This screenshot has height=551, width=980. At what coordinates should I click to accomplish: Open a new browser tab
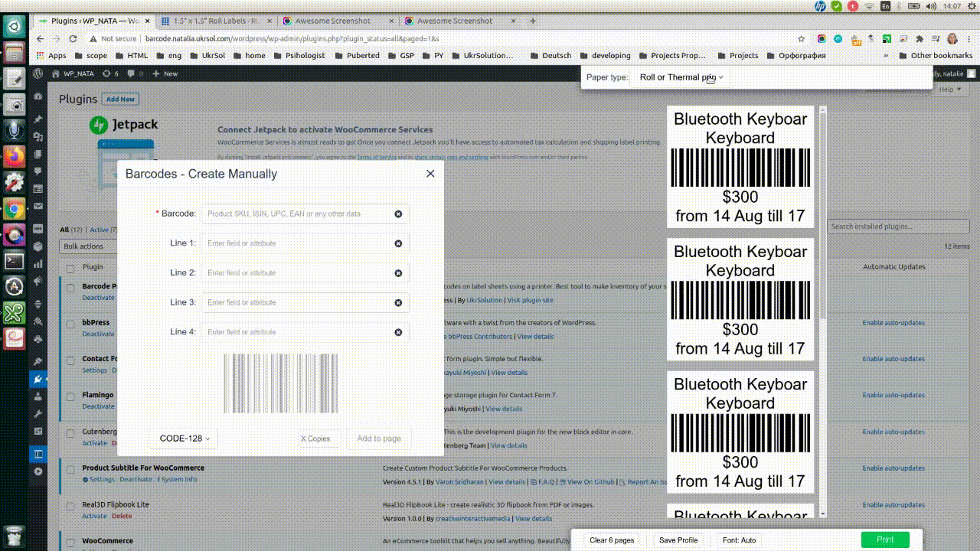click(534, 21)
